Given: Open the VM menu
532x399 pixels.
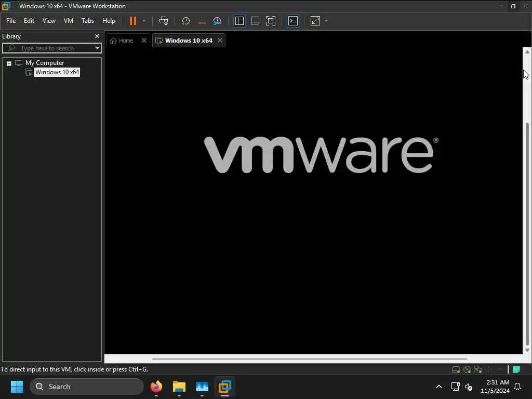Looking at the screenshot, I should point(69,21).
